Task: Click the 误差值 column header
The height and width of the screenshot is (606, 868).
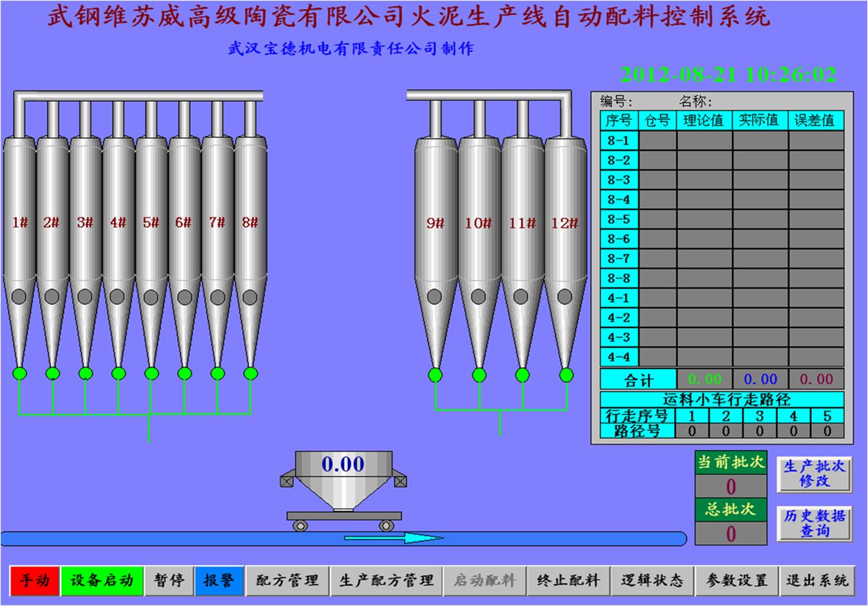Action: click(816, 120)
